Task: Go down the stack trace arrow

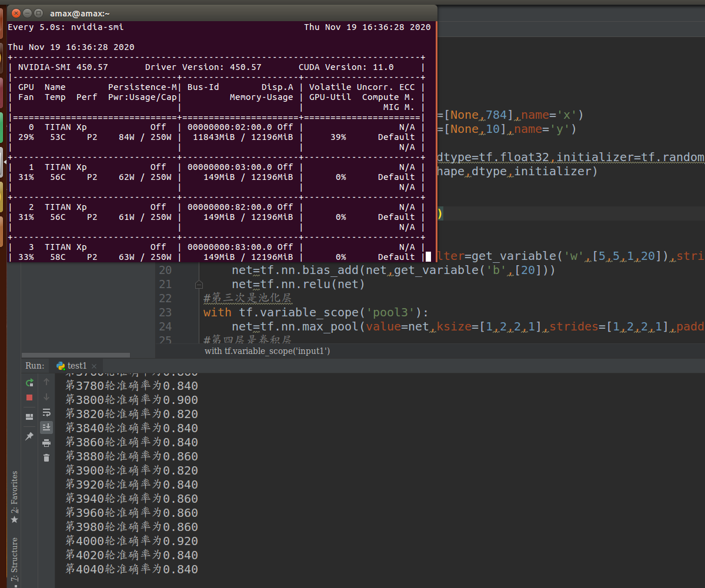Action: (x=46, y=397)
